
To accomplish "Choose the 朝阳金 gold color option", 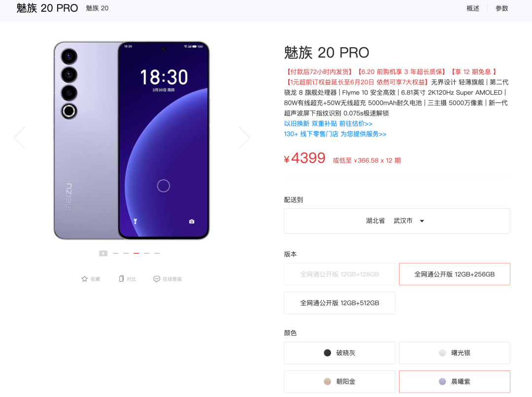I will [x=339, y=382].
